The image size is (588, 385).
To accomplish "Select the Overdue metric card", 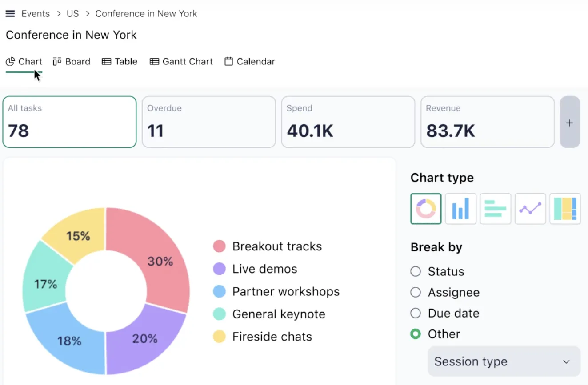I will point(209,122).
